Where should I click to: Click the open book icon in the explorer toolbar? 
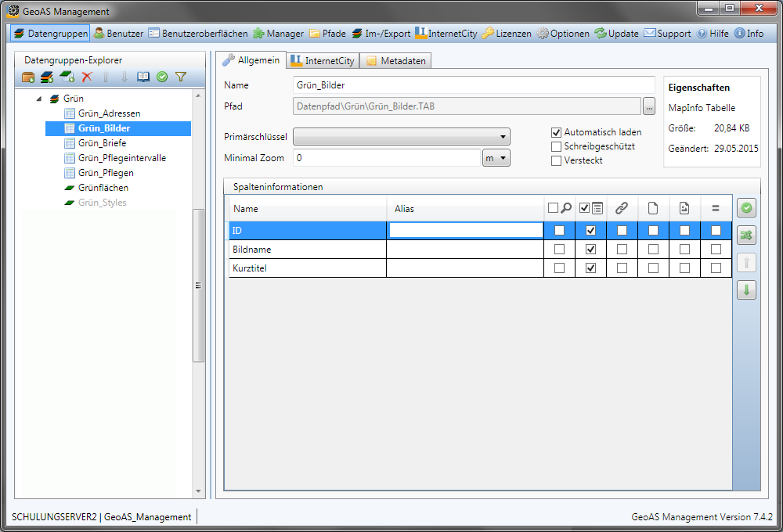click(x=143, y=77)
